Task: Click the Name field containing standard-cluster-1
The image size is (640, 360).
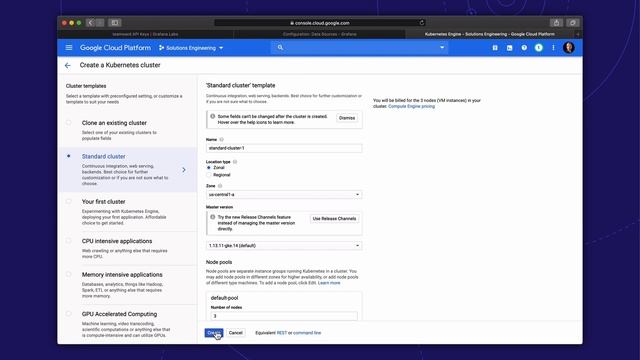Action: pos(284,148)
